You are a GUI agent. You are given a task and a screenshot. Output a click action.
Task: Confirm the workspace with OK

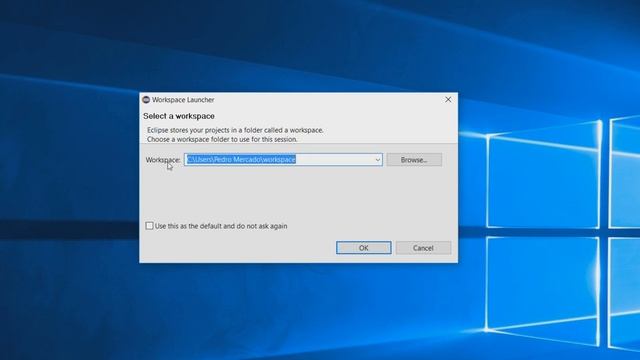point(364,248)
